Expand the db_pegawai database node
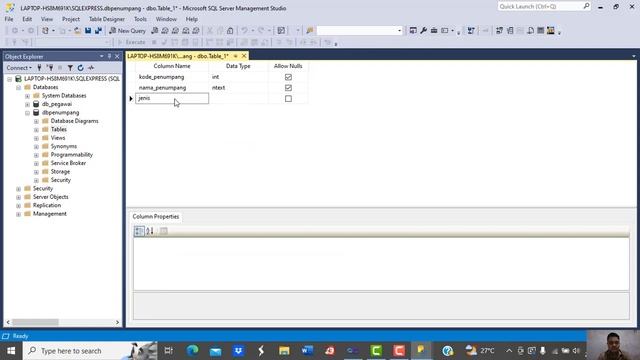Image resolution: width=640 pixels, height=360 pixels. click(27, 104)
